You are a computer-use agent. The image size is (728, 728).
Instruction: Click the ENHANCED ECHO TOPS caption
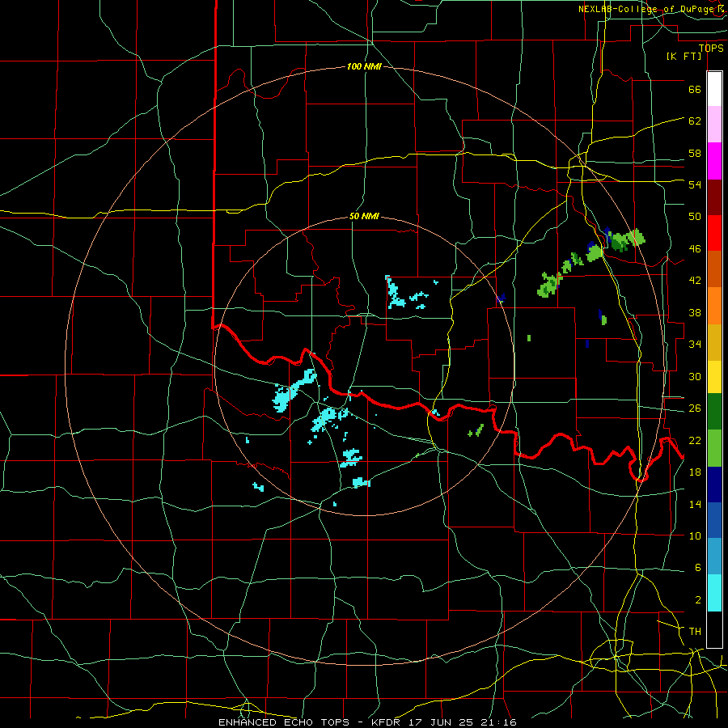pos(284,722)
